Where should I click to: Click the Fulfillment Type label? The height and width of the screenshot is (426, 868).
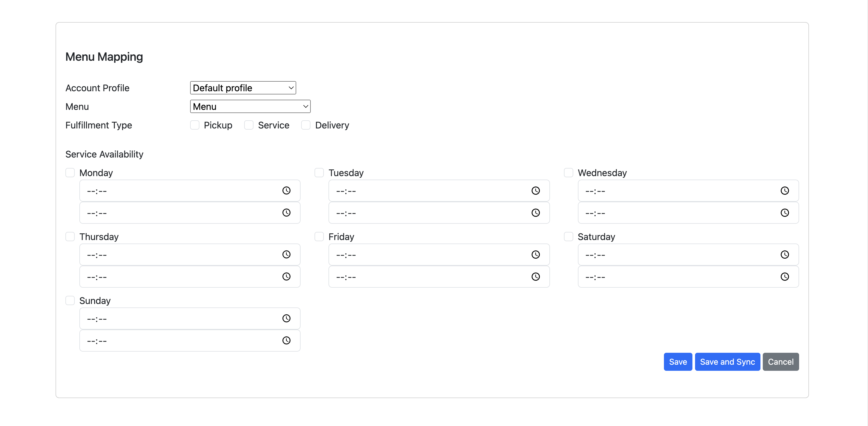coord(99,125)
